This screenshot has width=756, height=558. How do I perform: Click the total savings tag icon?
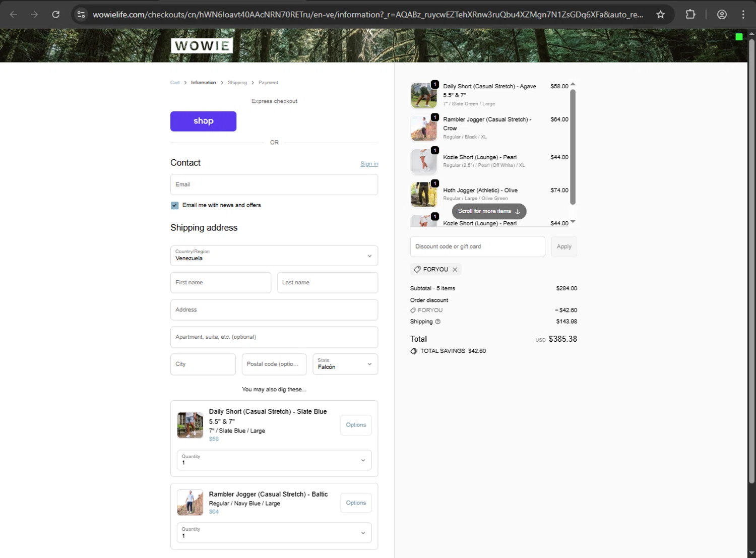pyautogui.click(x=414, y=351)
